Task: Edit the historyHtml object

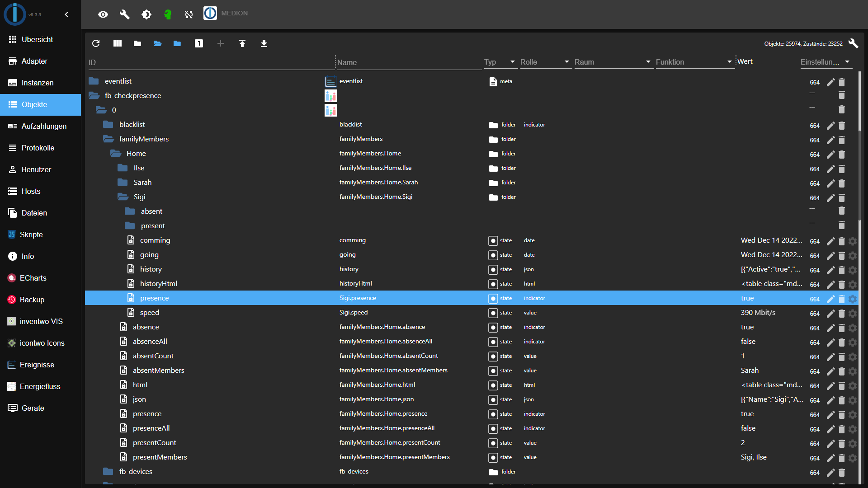Action: pos(830,285)
